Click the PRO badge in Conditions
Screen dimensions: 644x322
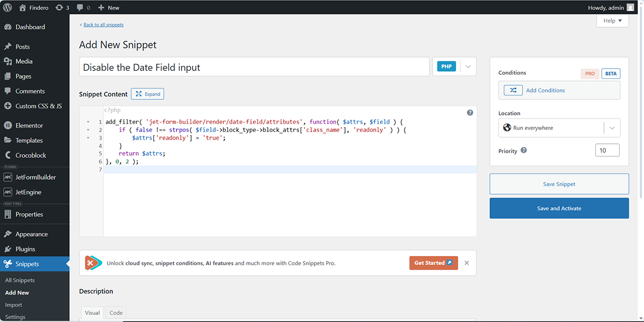click(590, 74)
